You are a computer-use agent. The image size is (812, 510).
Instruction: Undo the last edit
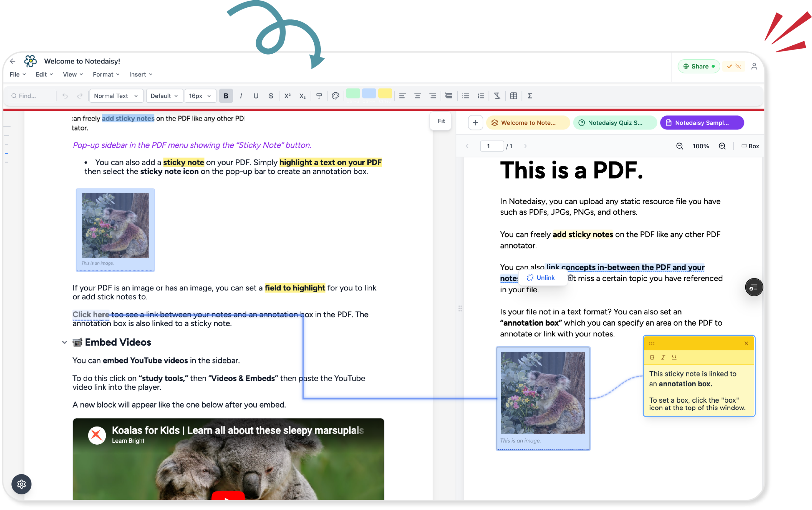(65, 96)
